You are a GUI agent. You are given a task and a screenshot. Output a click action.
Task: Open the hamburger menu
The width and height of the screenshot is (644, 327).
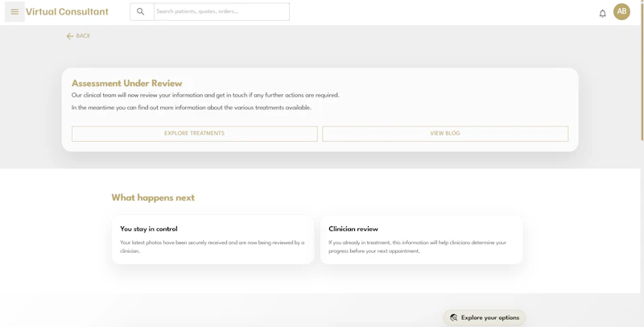(14, 11)
